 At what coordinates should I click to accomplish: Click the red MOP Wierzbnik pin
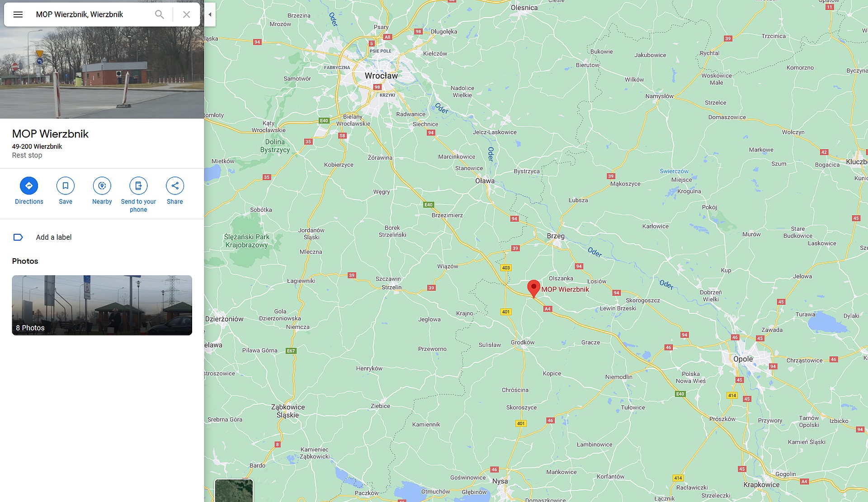point(533,289)
